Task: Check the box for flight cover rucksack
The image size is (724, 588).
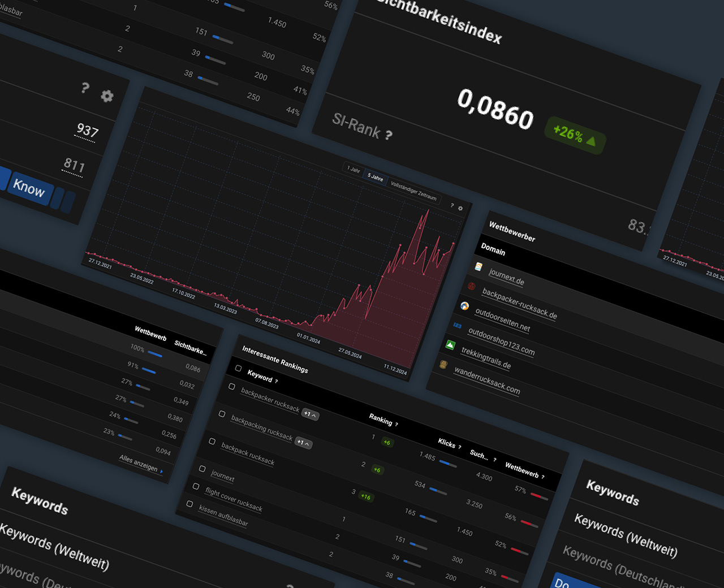Action: (196, 486)
